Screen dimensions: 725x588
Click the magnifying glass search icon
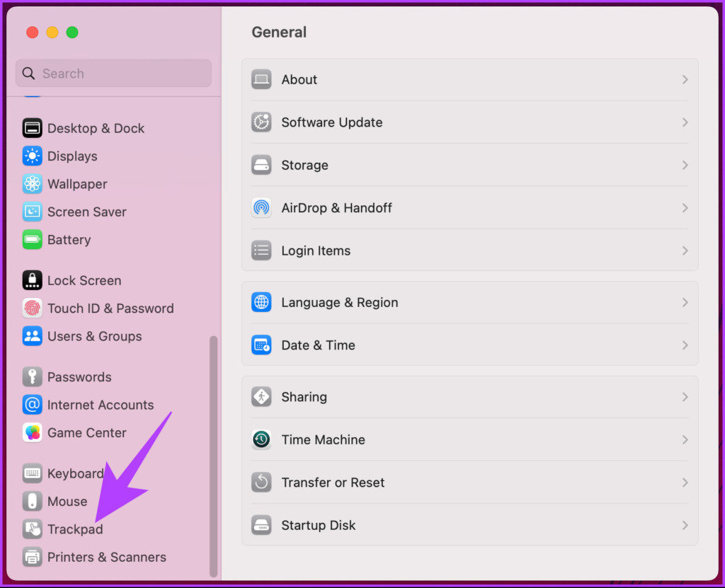click(28, 74)
